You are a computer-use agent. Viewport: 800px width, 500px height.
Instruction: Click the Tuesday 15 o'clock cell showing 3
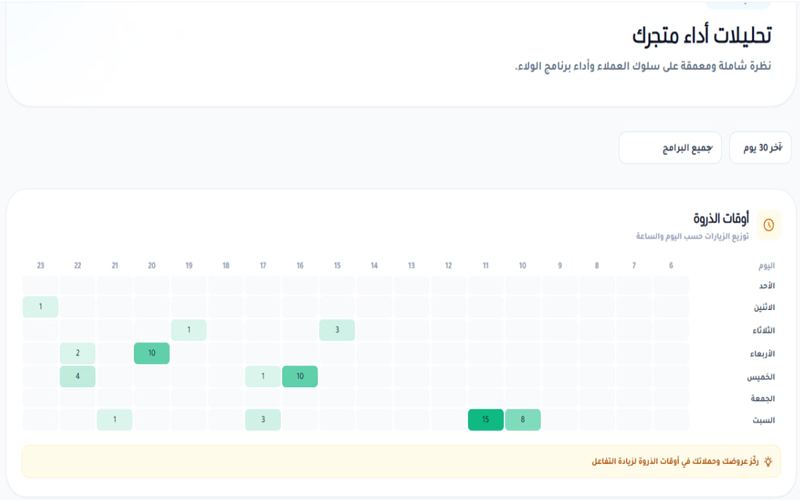[x=337, y=330]
